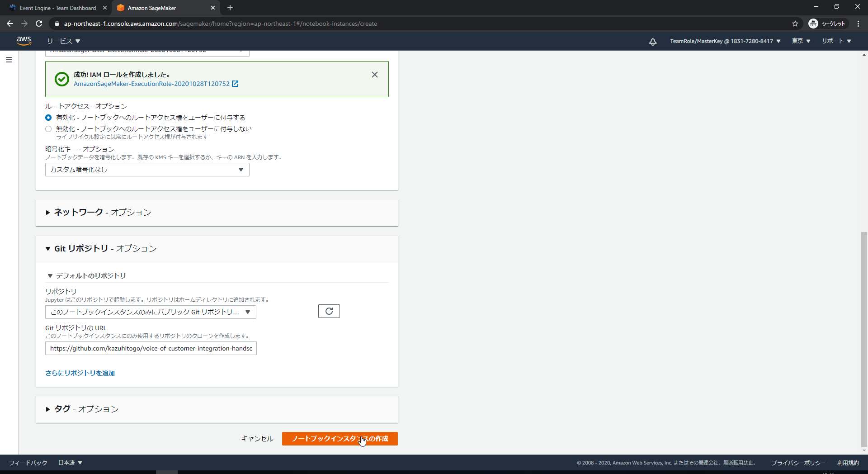
Task: Open the 日本語 language selector
Action: click(70, 463)
